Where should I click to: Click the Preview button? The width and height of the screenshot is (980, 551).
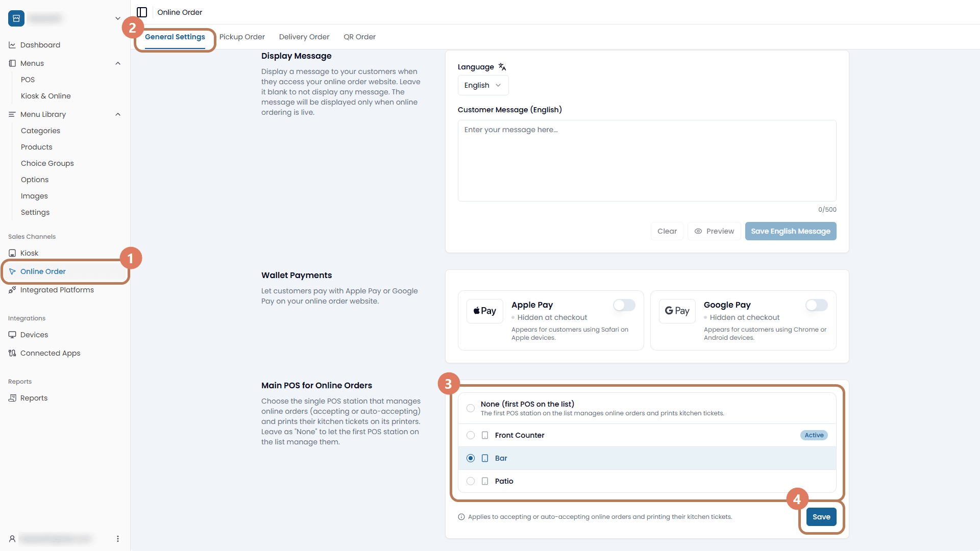point(714,231)
